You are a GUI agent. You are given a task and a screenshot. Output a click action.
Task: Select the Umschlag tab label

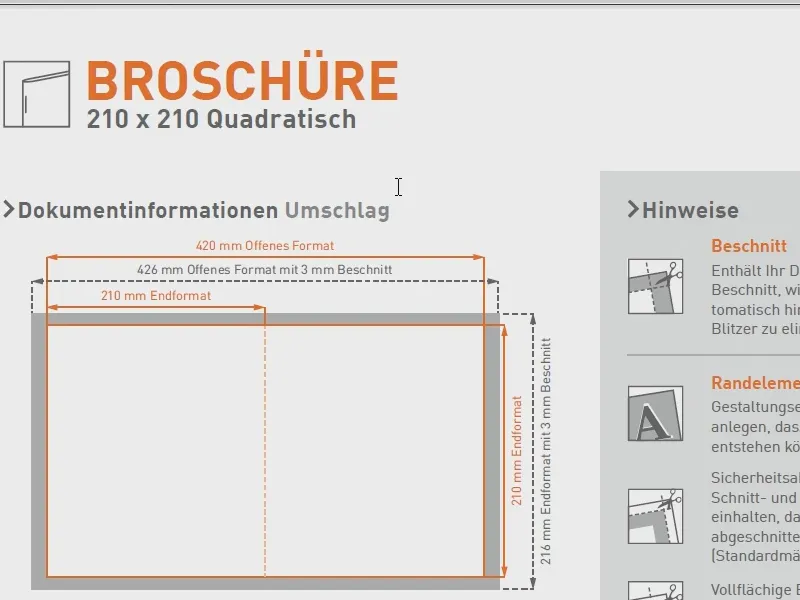338,211
